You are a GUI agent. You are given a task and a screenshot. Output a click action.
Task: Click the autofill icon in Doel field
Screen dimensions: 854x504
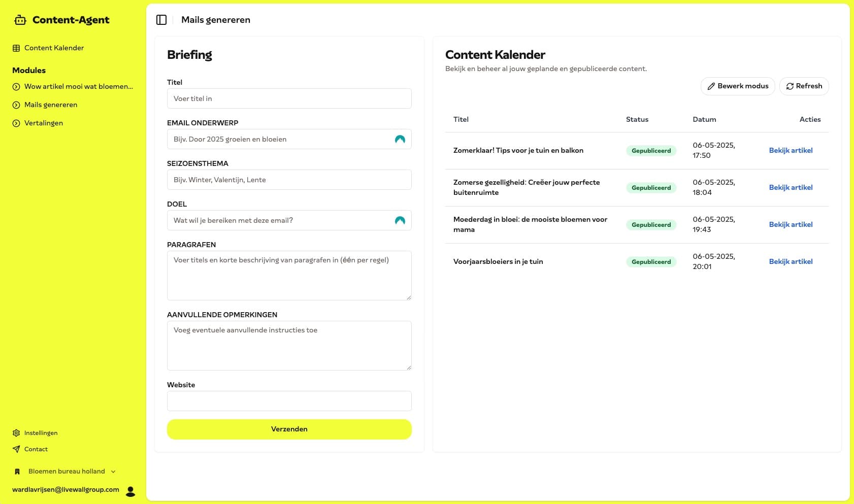point(400,220)
